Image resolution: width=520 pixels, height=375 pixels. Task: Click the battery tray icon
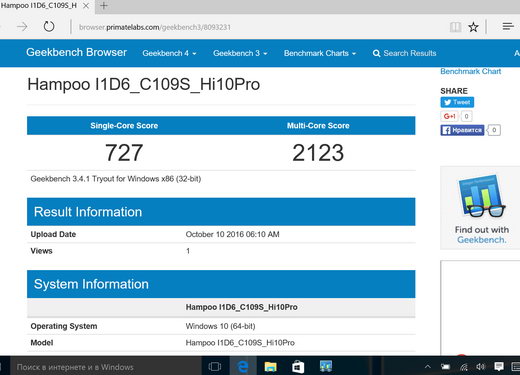click(x=445, y=367)
